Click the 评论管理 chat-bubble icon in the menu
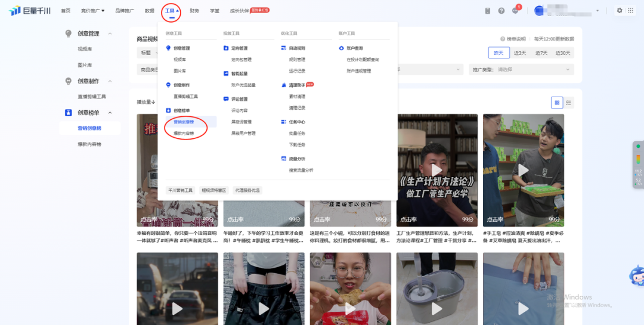 [x=226, y=99]
